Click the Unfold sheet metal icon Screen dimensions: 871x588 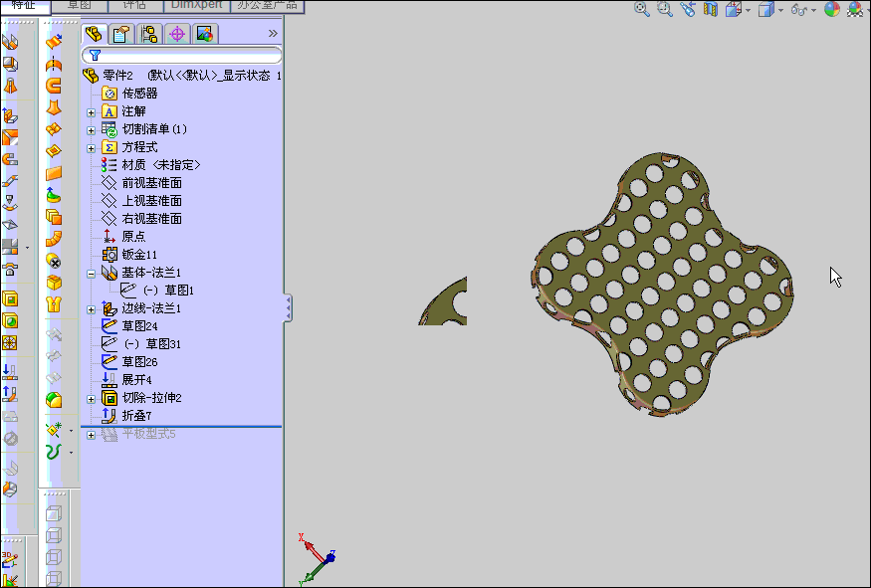coord(10,372)
